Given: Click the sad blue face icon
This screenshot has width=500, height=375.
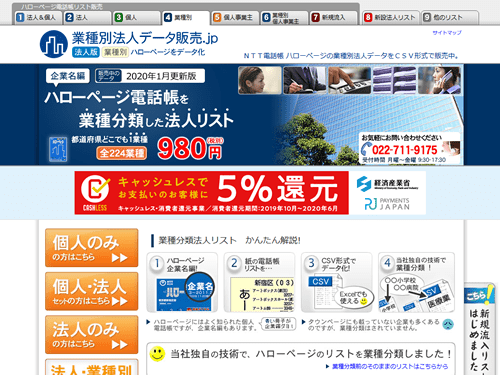Looking at the screenshot, I should pyautogui.click(x=448, y=324).
